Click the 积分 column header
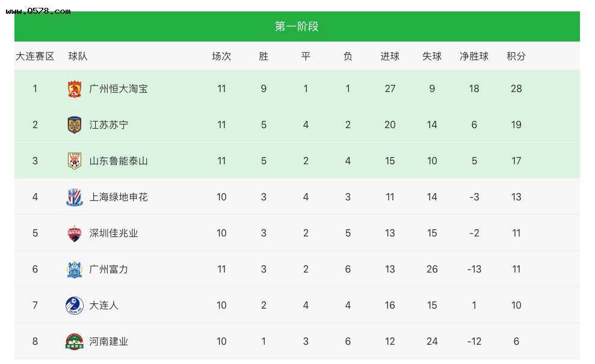Viewport: 595px width, 364px height. coord(516,56)
